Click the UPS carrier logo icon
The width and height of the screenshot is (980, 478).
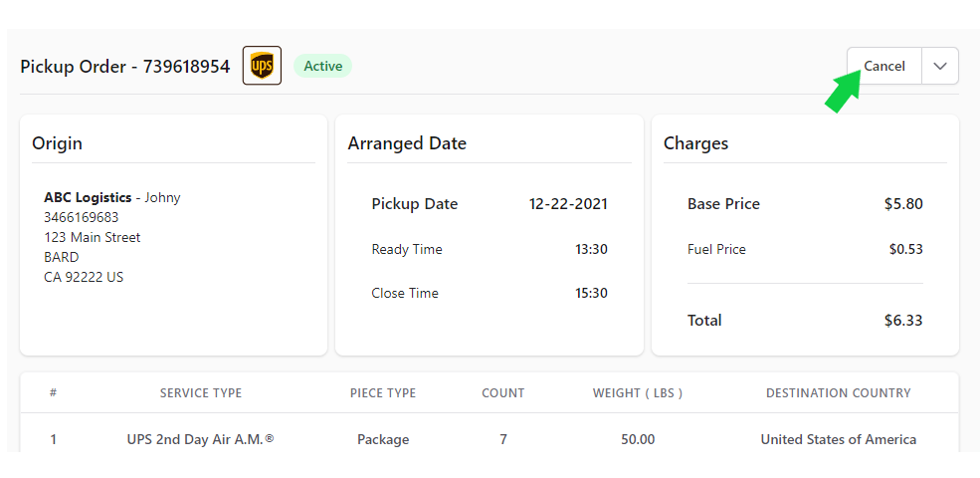pos(262,66)
